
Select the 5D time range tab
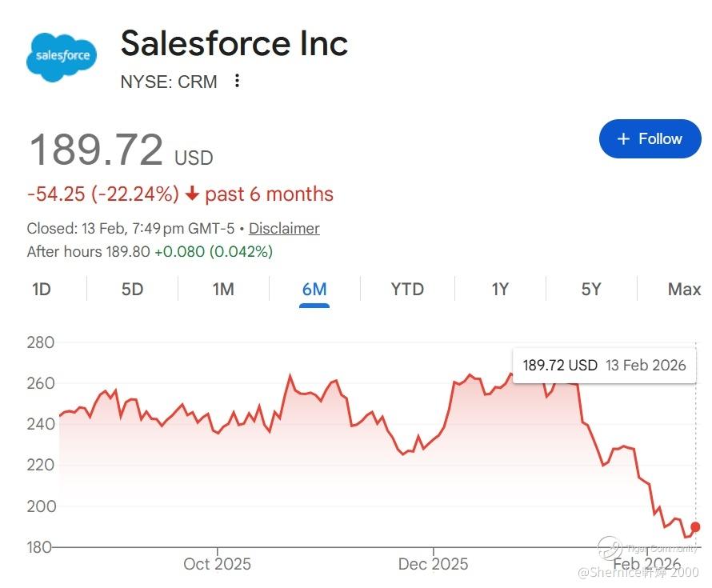(x=132, y=289)
